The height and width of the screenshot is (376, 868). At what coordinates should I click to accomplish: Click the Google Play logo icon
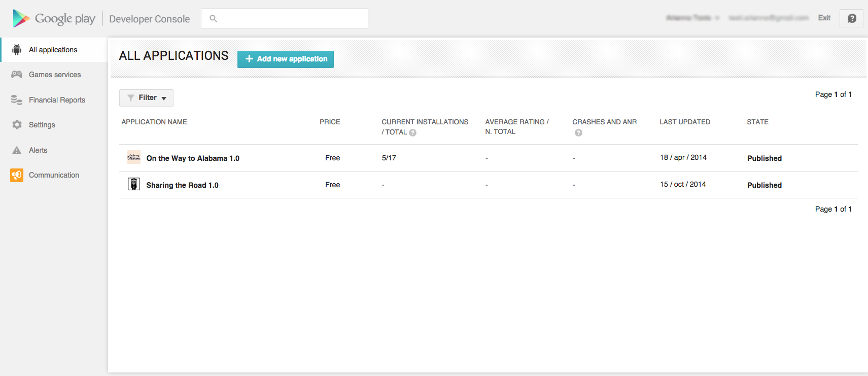point(21,19)
